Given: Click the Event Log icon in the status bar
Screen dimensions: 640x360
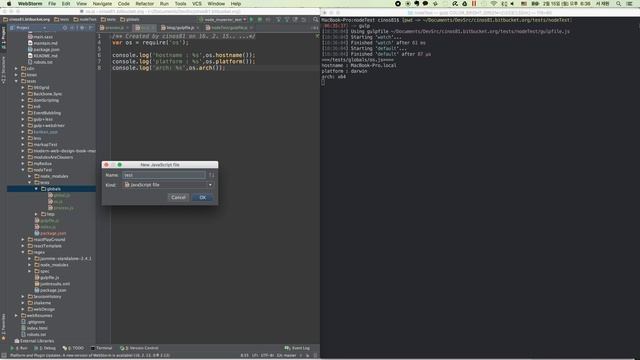Looking at the screenshot, I should coord(287,348).
